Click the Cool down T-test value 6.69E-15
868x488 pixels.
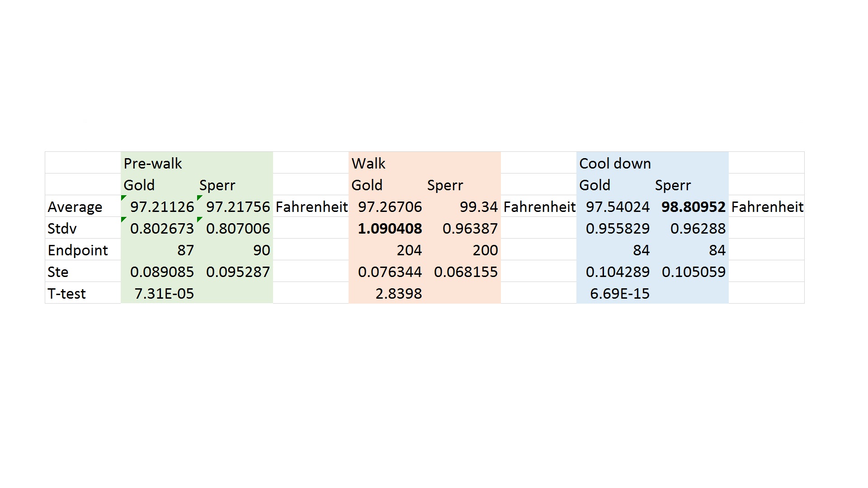619,294
